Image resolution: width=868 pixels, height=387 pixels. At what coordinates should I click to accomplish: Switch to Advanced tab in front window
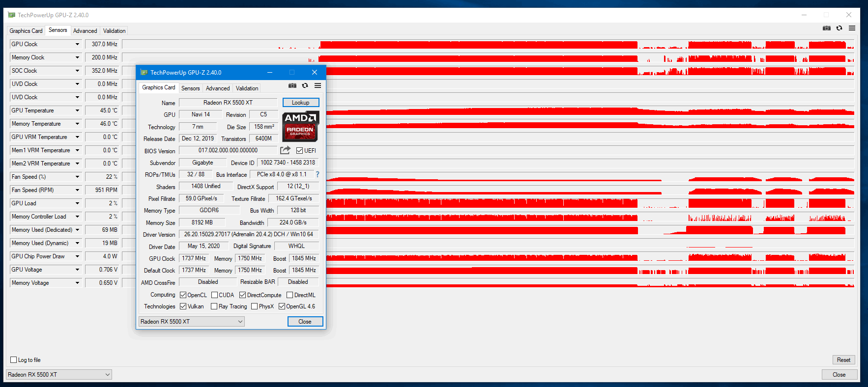[218, 88]
